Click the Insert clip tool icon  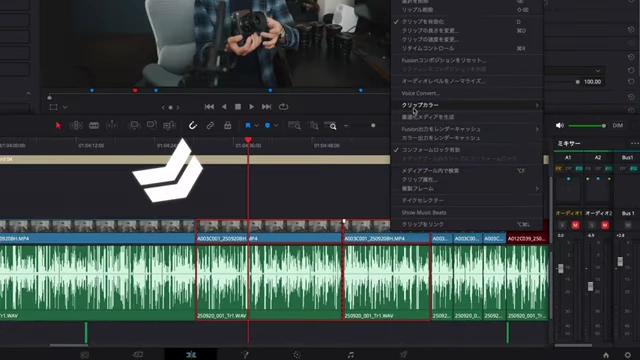click(x=134, y=125)
